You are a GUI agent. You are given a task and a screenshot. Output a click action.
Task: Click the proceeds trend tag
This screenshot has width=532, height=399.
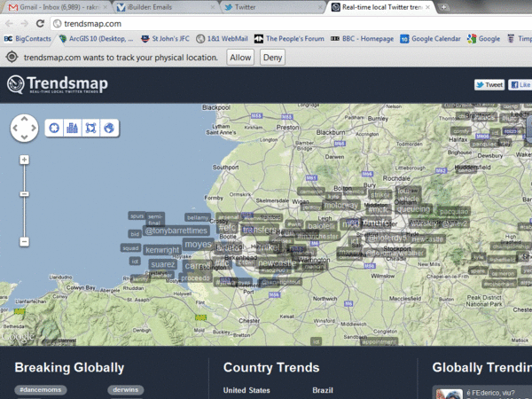coord(195,278)
